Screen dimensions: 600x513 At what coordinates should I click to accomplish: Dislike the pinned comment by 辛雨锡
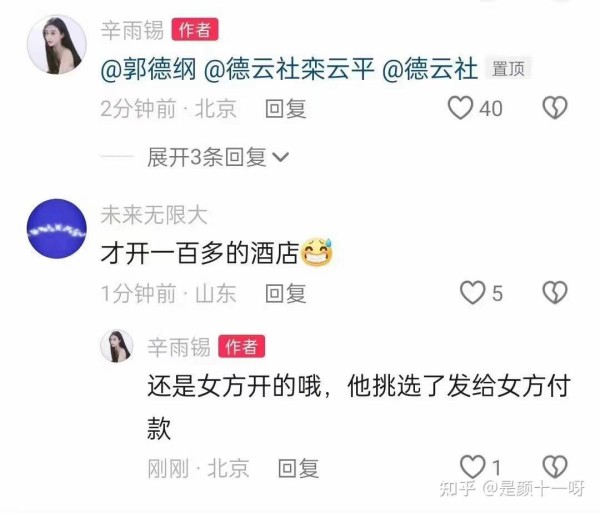click(555, 107)
